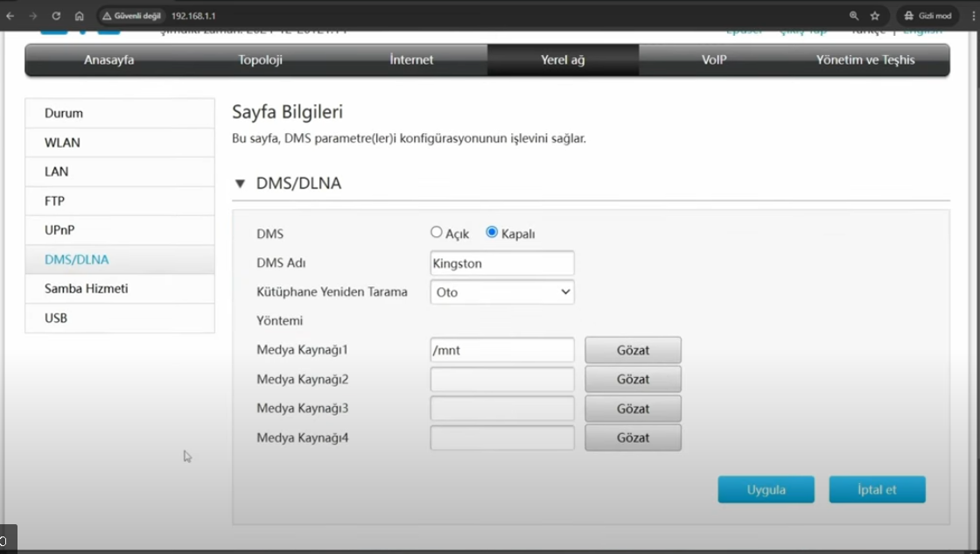Collapse the DMS/DLNA section
The image size is (980, 554).
(x=239, y=183)
